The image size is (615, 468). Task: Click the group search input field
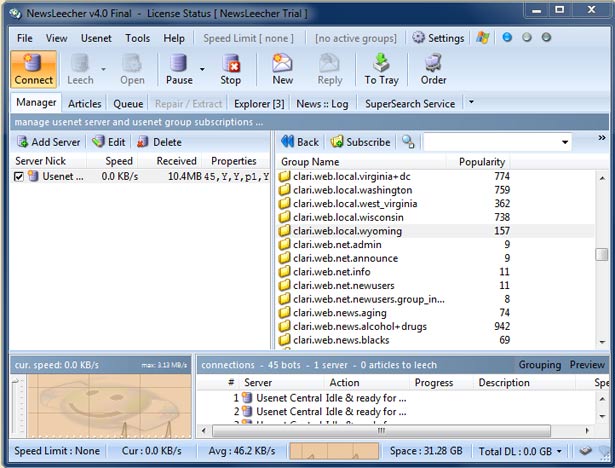[492, 142]
